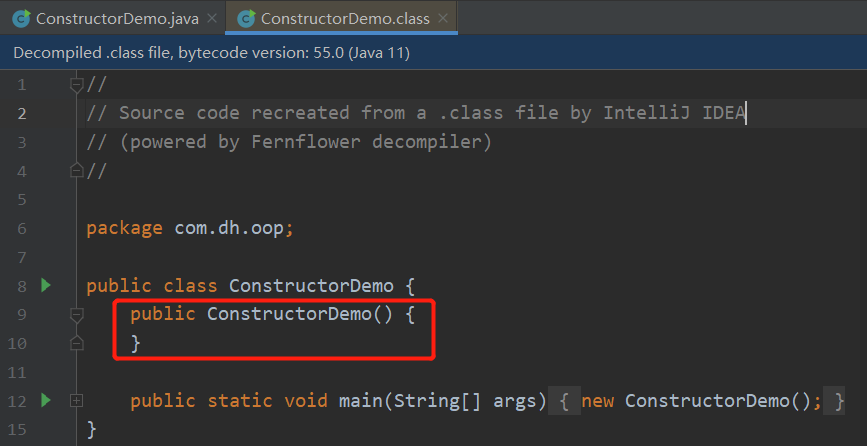867x446 pixels.
Task: Collapse constructor fold marker at line 9
Action: (x=76, y=315)
